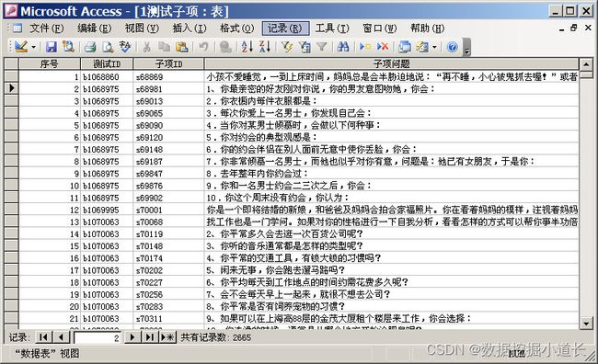Click the New Object icon
This screenshot has width=598, height=364.
coord(422,47)
